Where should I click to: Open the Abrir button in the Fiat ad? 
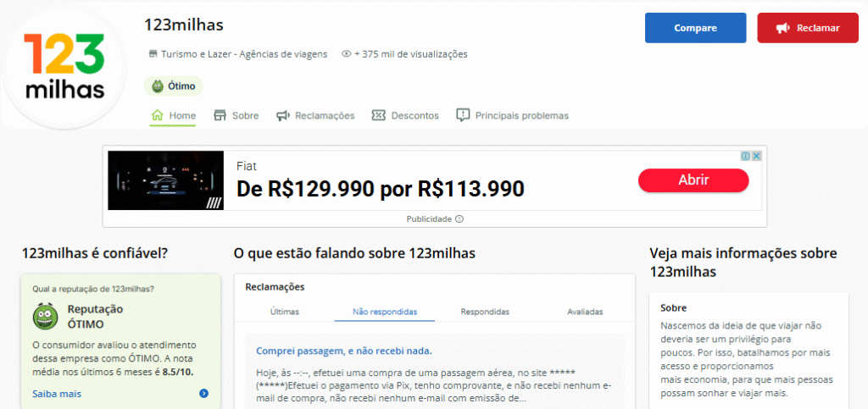pos(693,180)
